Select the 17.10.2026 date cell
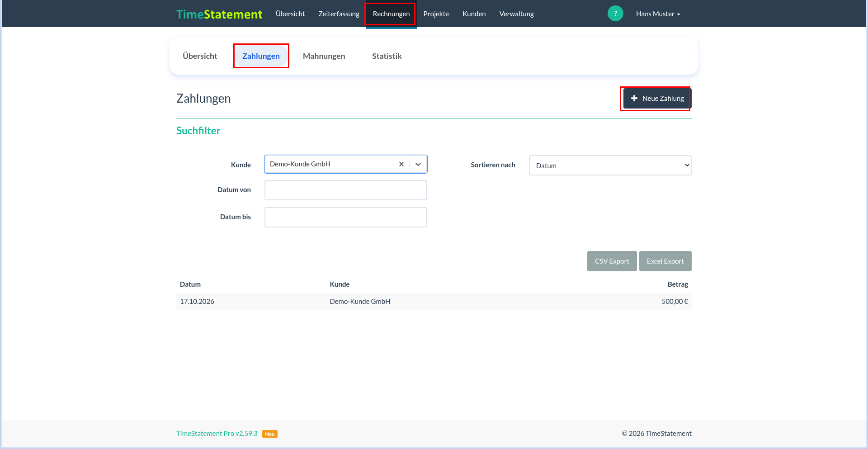The height and width of the screenshot is (449, 868). [197, 302]
